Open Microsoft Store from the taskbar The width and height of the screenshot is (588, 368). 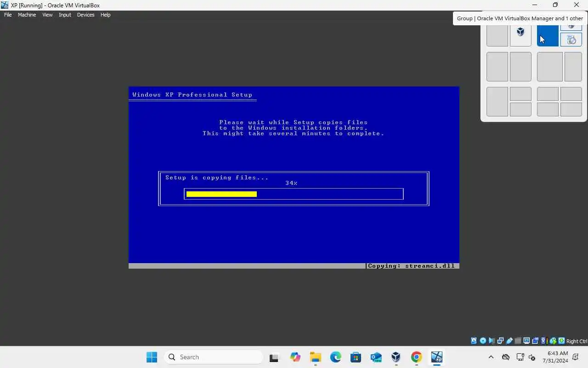point(356,357)
